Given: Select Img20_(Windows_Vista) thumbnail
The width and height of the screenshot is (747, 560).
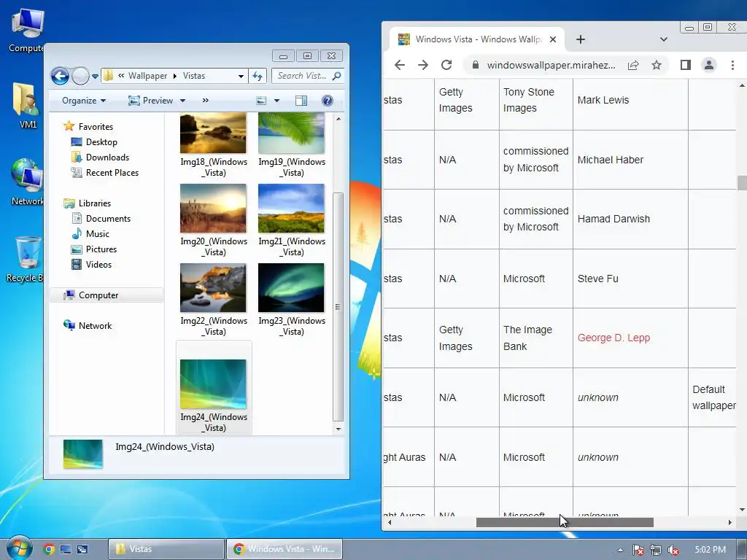Looking at the screenshot, I should tap(214, 209).
